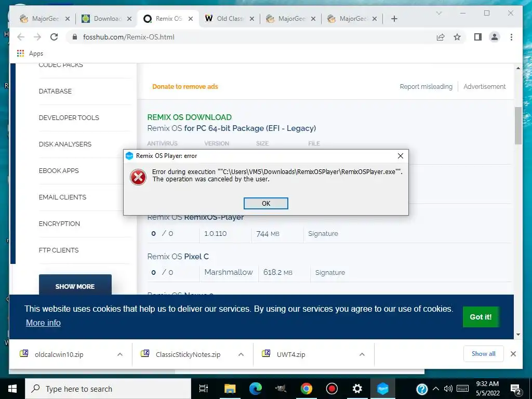Open Signature link for 744 MB RemixOS-Player
The height and width of the screenshot is (399, 532).
point(323,233)
